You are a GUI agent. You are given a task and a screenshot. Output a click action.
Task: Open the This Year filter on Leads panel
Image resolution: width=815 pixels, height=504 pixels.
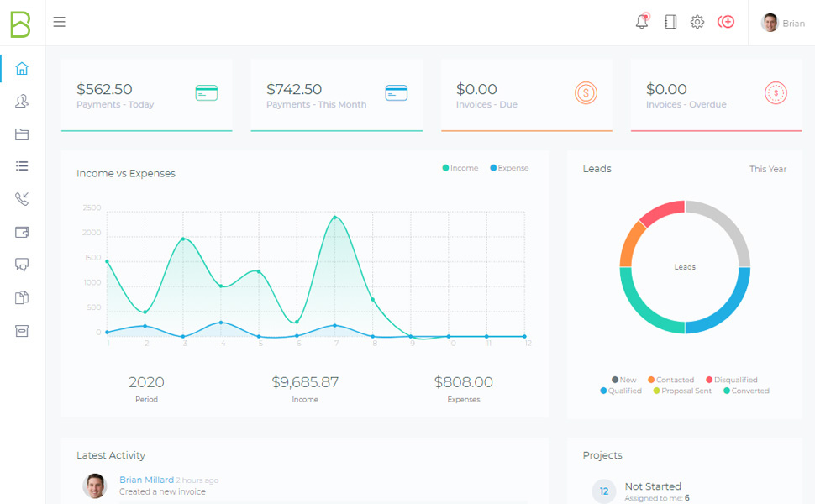point(767,169)
